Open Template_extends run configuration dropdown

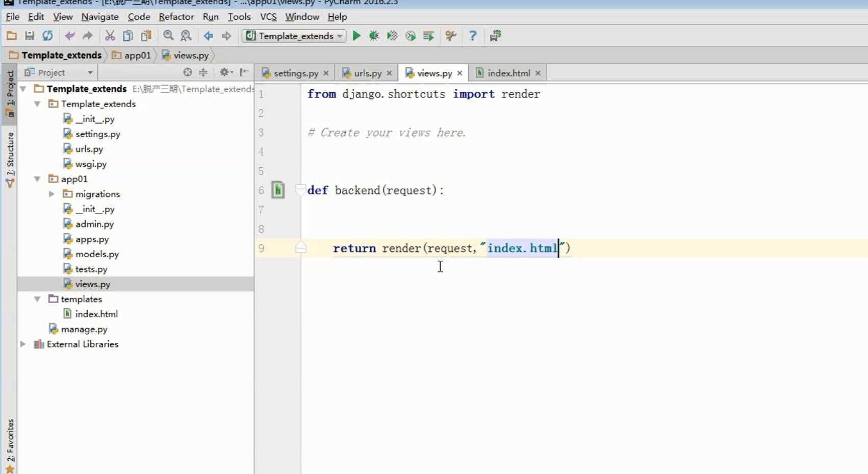tap(294, 36)
